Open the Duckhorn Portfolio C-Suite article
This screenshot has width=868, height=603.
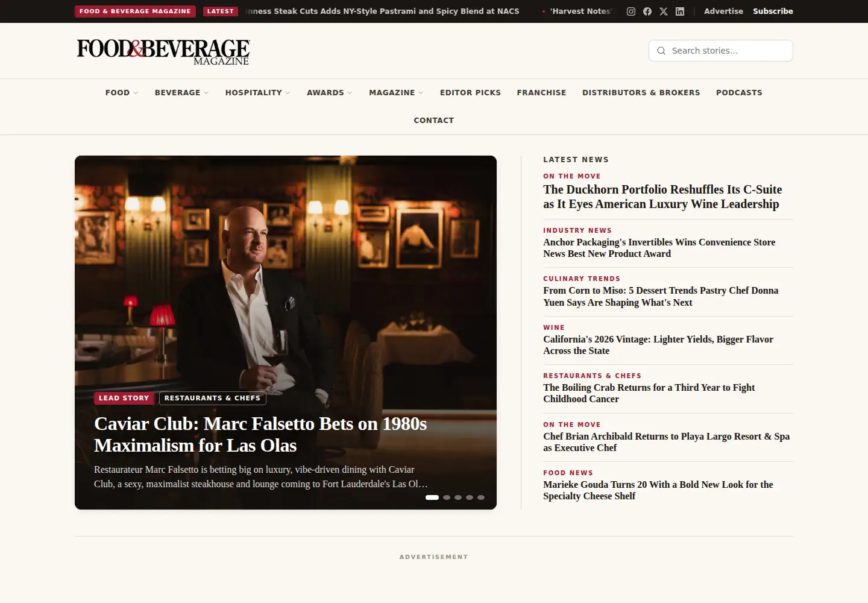click(x=662, y=197)
